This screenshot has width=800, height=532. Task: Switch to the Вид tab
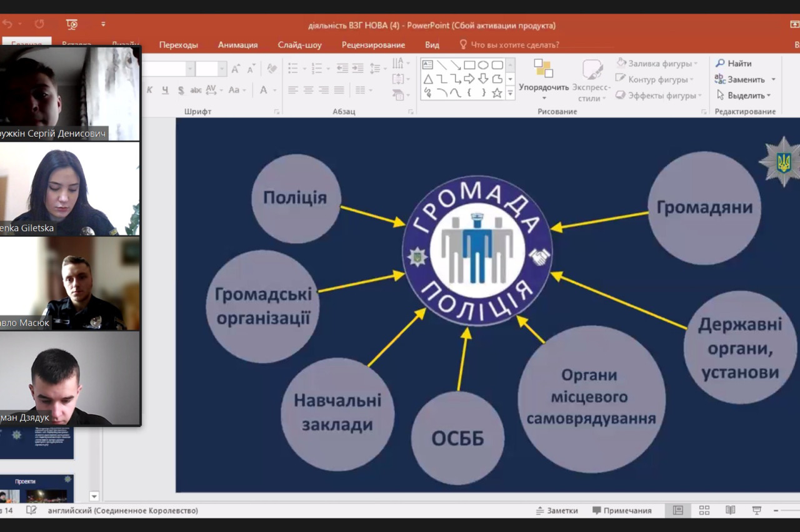432,45
